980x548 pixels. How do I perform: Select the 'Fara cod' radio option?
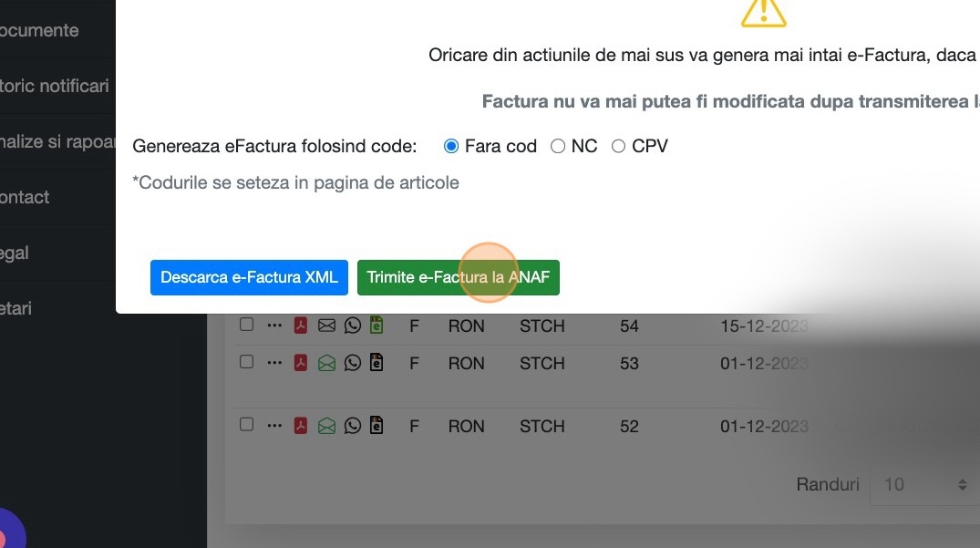(x=451, y=146)
